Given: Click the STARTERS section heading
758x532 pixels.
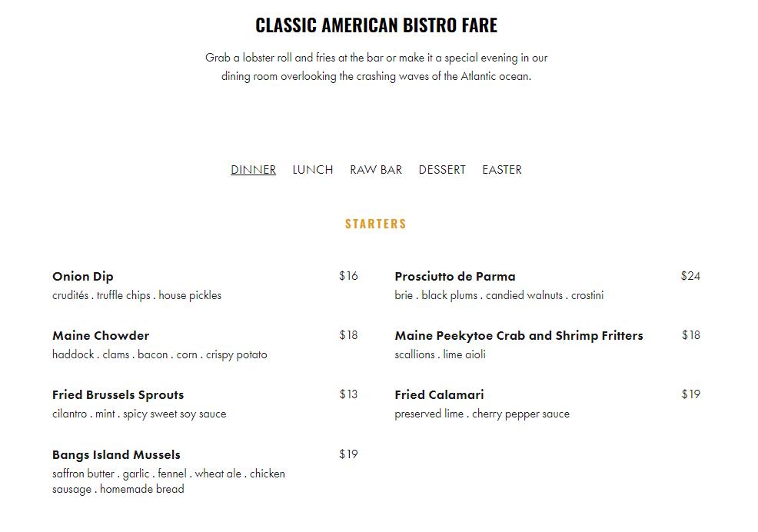Looking at the screenshot, I should click(x=375, y=224).
